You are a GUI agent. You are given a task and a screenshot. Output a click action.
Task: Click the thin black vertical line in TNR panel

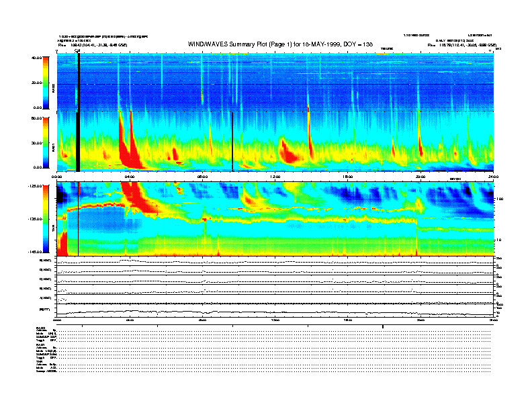pos(79,219)
